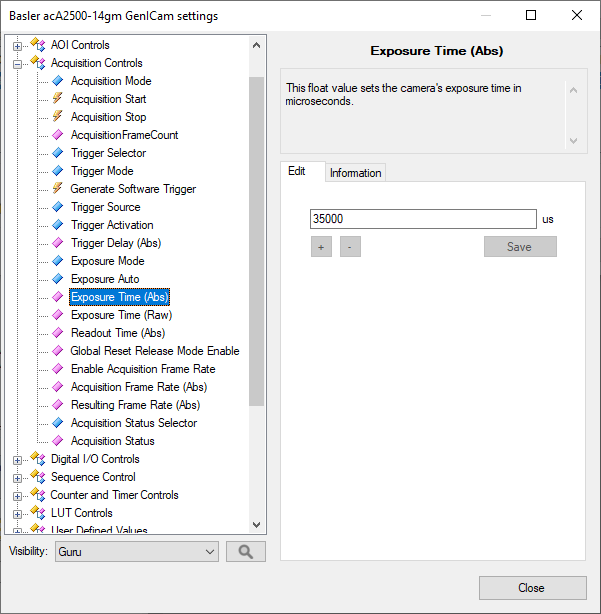
Task: Click the magnifier search button
Action: click(x=245, y=551)
